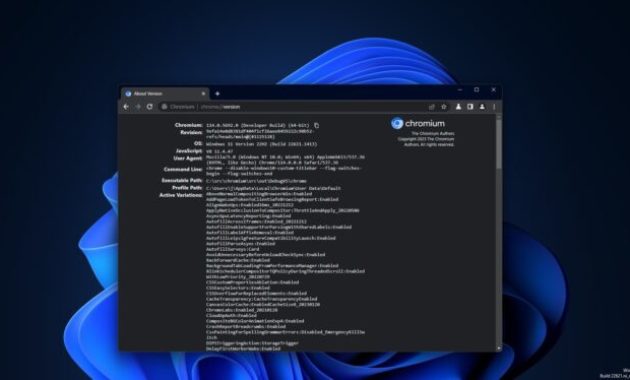Copy the version string with the copy icon
The image size is (630, 380).
click(317, 125)
